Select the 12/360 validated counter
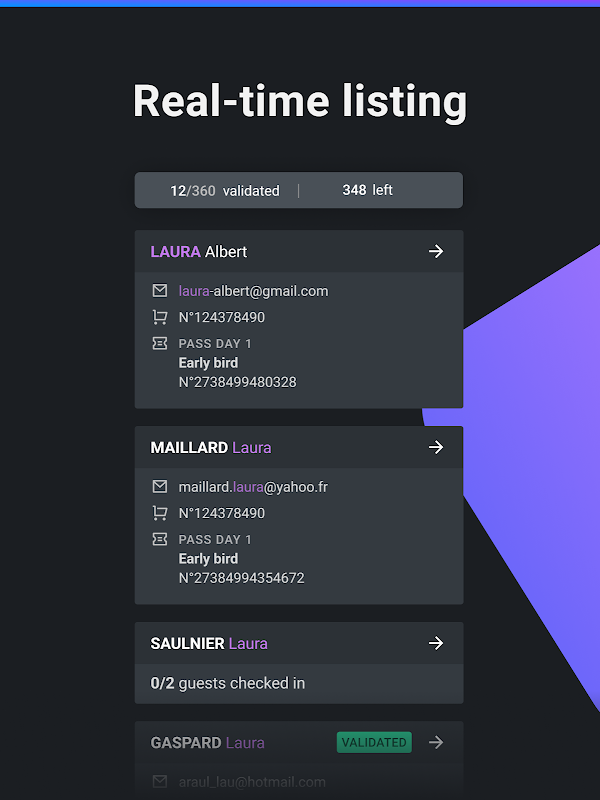This screenshot has width=600, height=800. point(225,190)
